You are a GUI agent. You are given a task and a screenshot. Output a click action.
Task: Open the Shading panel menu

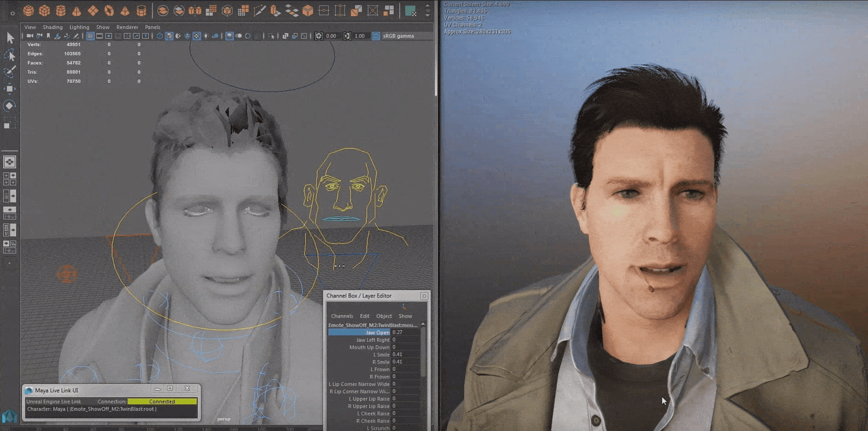[x=52, y=27]
